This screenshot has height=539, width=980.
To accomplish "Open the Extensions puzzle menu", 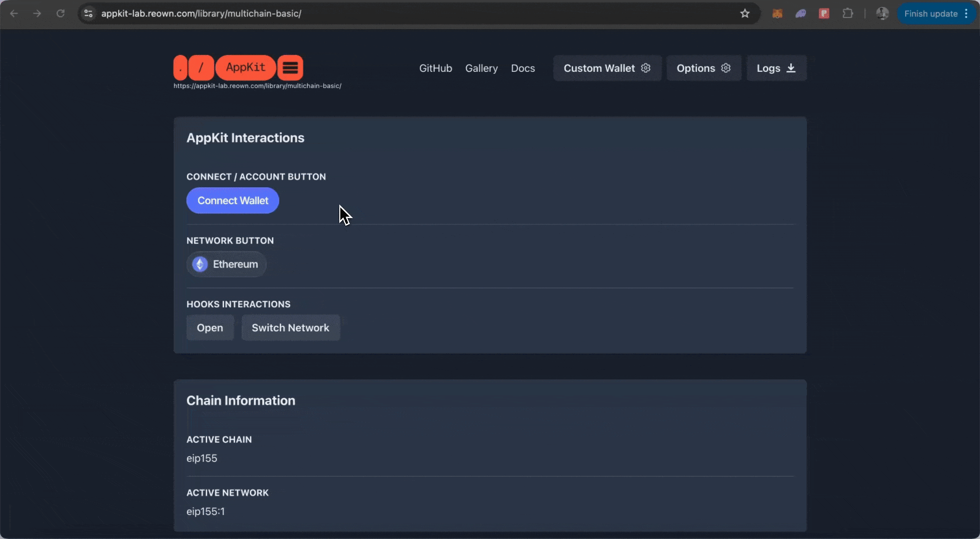I will 847,13.
